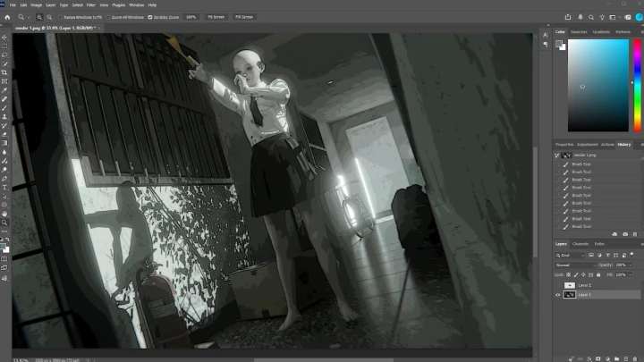Select the Zoom tool in toolbar
Viewport: 644px width, 362px height.
[x=4, y=223]
